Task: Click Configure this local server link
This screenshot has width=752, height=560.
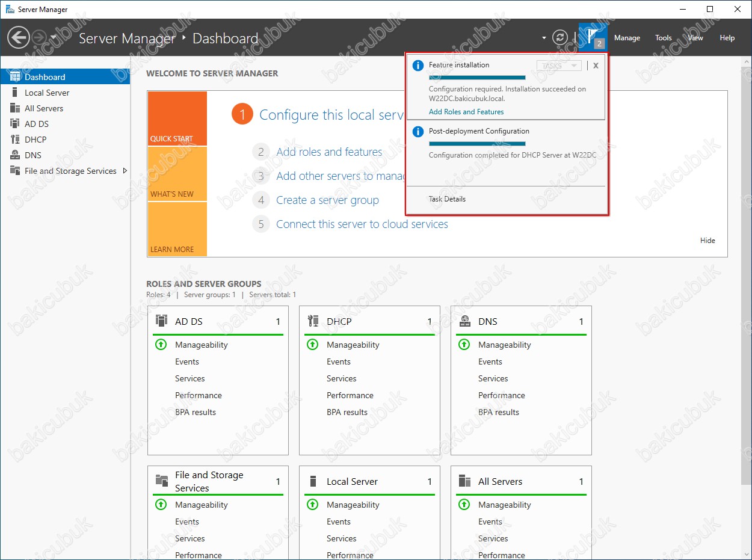Action: click(331, 115)
